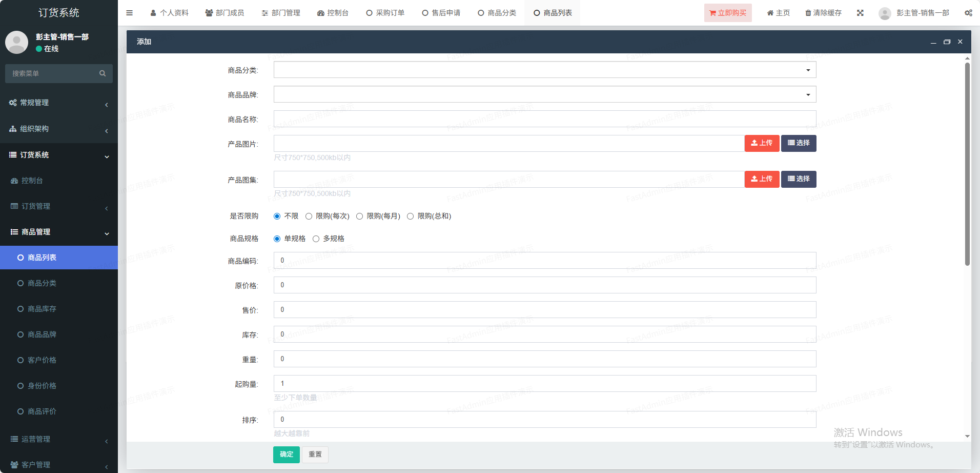Open 商品库存 in the sidebar menu

42,309
